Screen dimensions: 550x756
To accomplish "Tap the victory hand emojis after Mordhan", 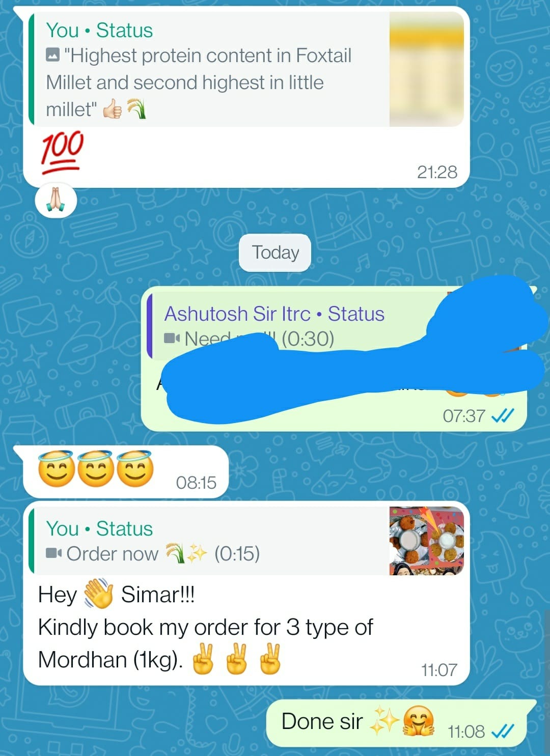I will click(236, 659).
